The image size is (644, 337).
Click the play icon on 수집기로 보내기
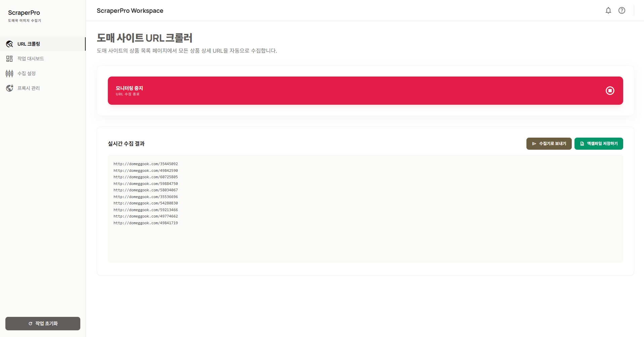534,144
